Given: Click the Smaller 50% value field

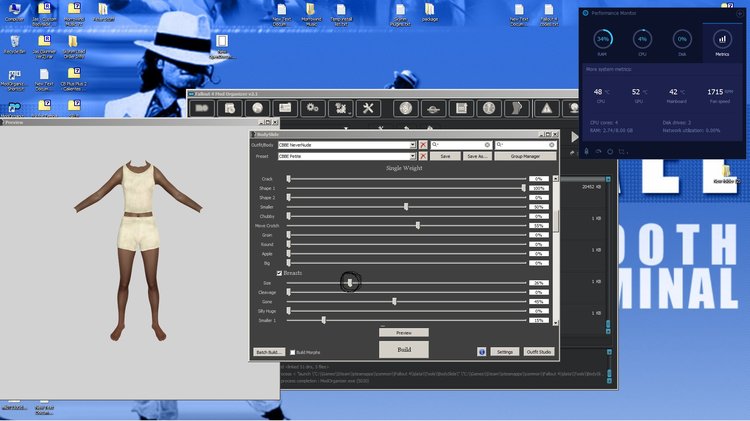Looking at the screenshot, I should coord(539,207).
